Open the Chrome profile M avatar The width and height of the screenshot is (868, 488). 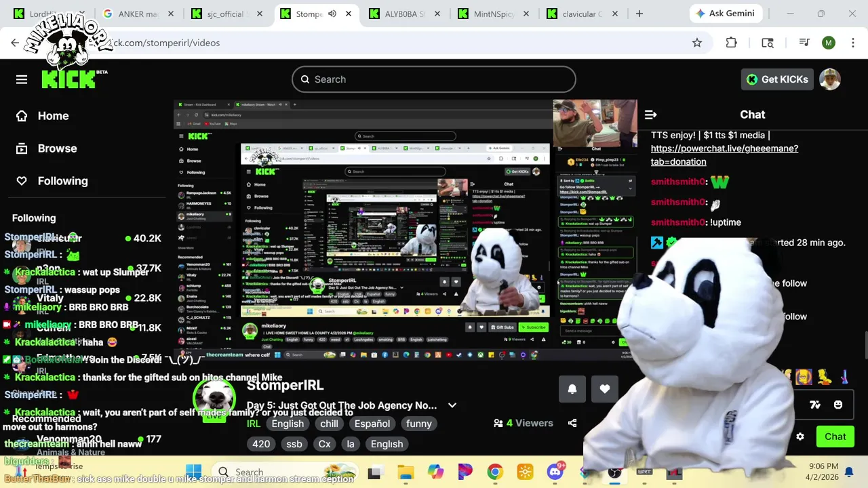829,43
